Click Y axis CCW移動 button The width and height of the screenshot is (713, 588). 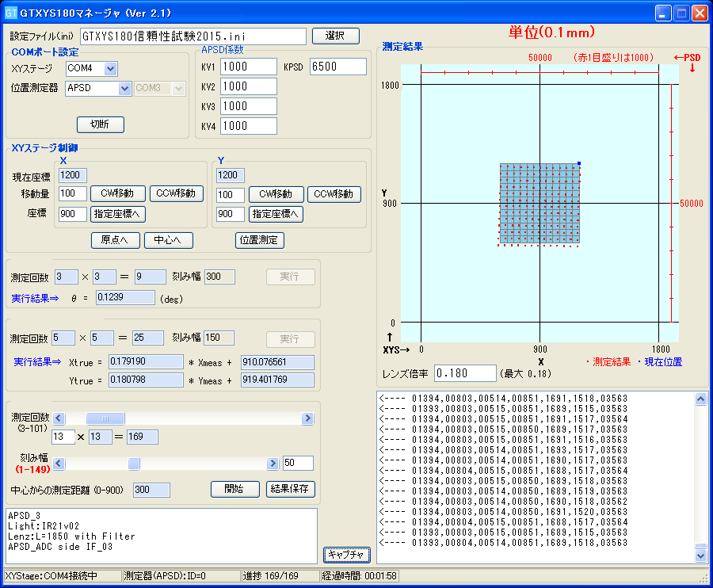[334, 194]
